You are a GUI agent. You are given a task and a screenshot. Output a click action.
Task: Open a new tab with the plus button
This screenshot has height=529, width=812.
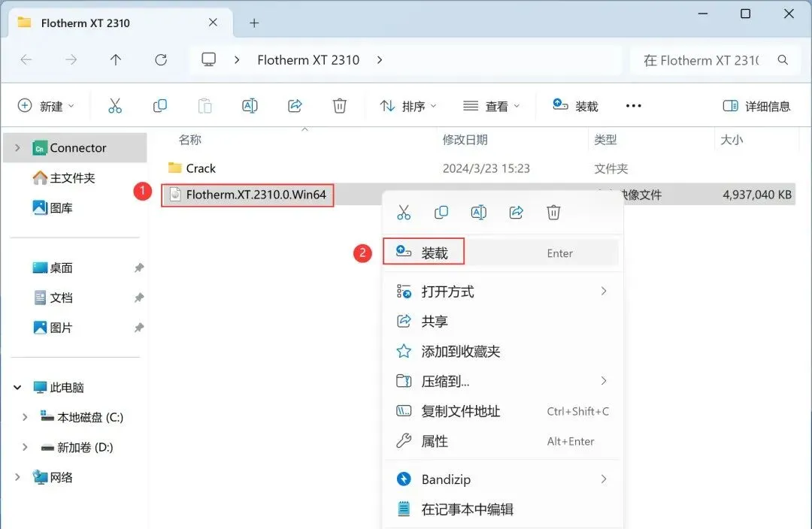click(254, 23)
